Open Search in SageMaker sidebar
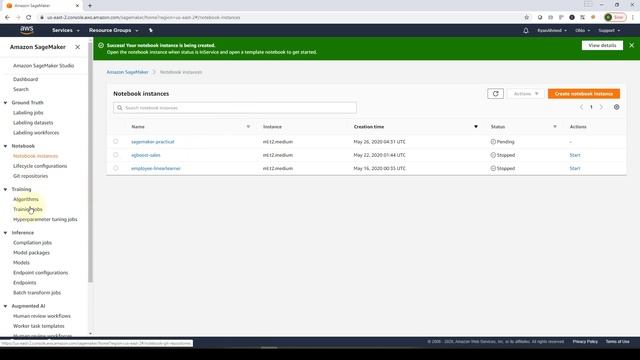This screenshot has height=360, width=640. pyautogui.click(x=21, y=89)
